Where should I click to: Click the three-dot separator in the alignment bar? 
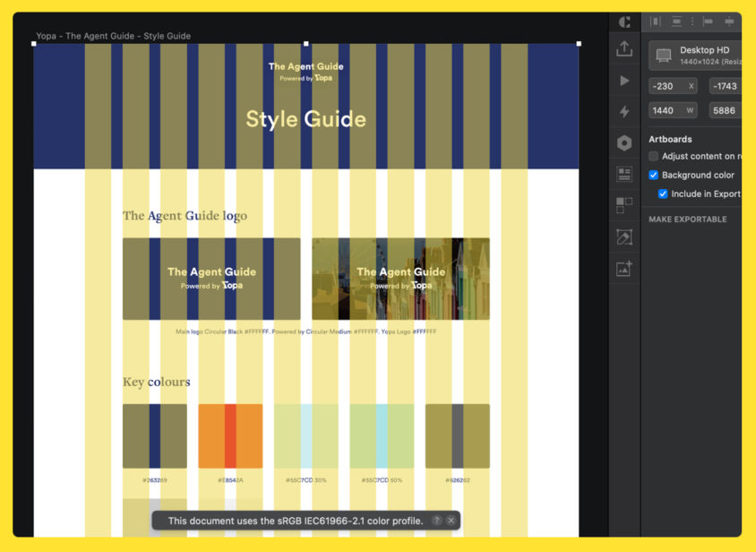coord(692,22)
